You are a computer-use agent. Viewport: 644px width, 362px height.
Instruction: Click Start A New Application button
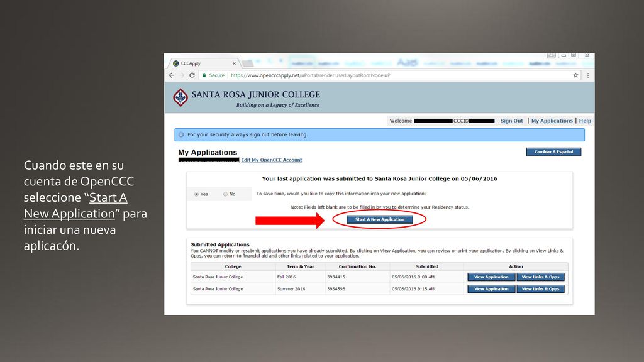[x=379, y=219]
